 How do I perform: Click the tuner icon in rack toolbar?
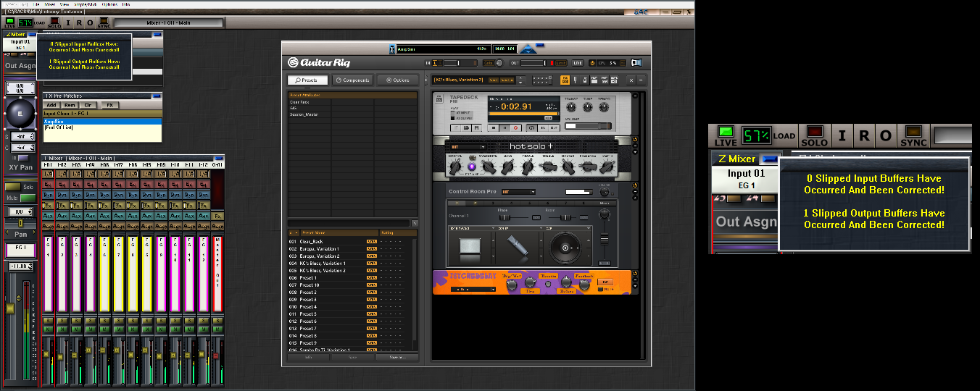point(575,80)
